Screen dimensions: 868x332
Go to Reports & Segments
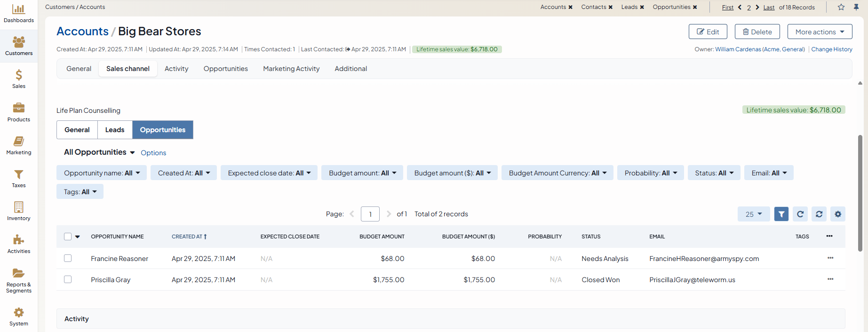click(19, 280)
